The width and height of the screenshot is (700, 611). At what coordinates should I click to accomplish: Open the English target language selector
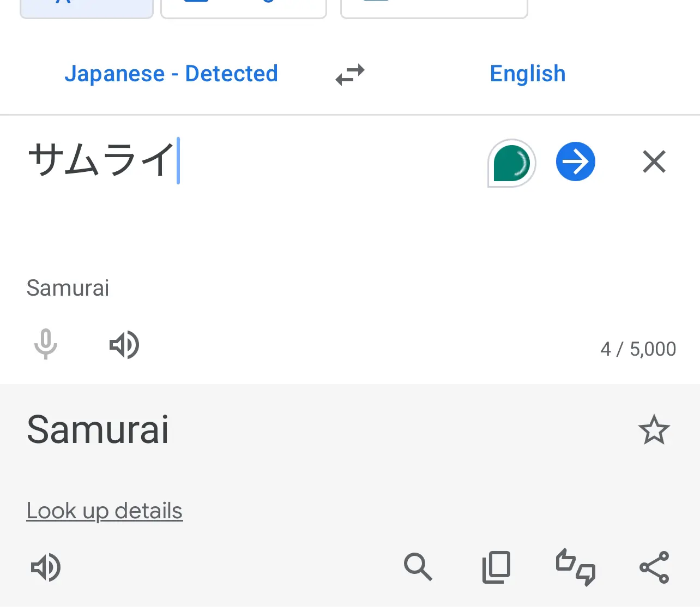pos(528,74)
